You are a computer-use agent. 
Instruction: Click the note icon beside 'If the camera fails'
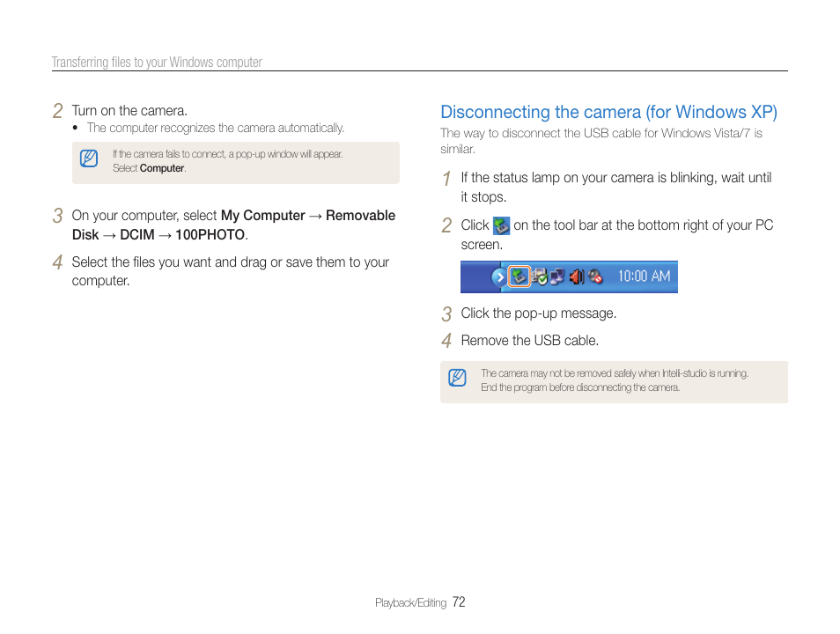point(89,158)
